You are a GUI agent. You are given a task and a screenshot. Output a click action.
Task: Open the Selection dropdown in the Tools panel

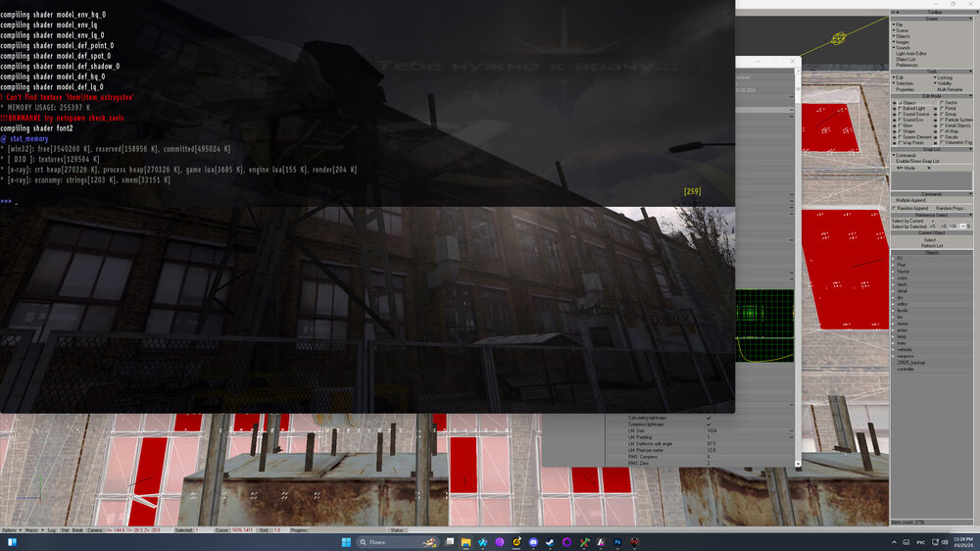click(x=904, y=83)
